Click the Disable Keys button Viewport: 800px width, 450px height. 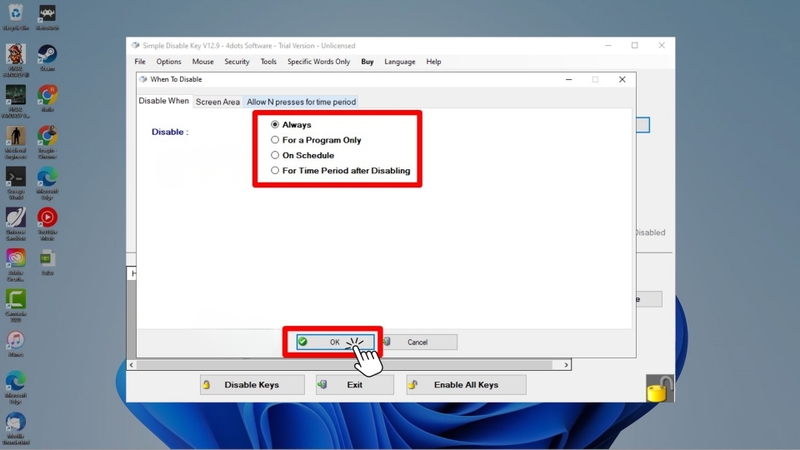pyautogui.click(x=252, y=385)
